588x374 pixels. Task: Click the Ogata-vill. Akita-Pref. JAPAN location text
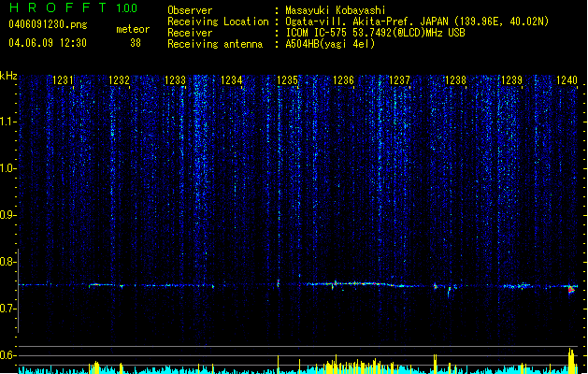pyautogui.click(x=417, y=22)
